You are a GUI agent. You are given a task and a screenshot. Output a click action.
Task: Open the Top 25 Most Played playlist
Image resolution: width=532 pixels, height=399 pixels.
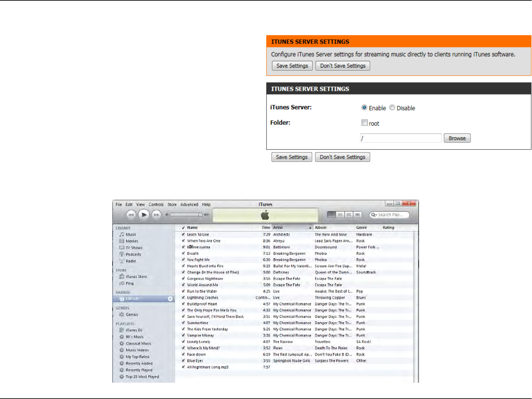tap(139, 377)
